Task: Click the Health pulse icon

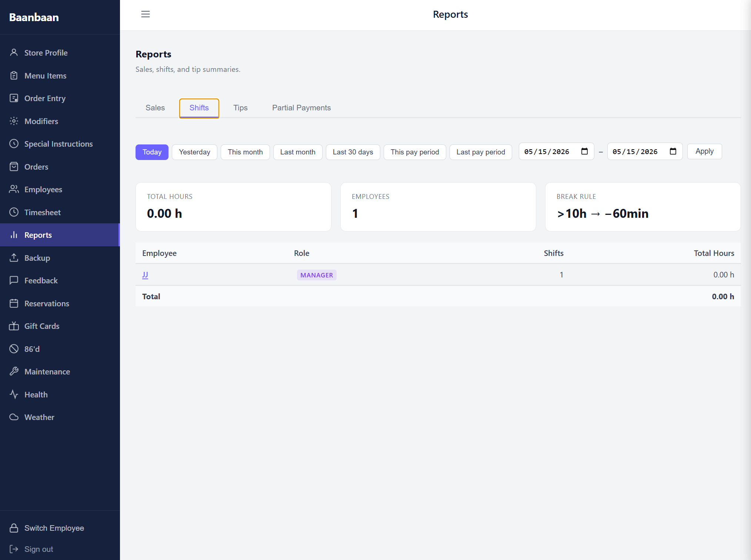Action: (14, 394)
